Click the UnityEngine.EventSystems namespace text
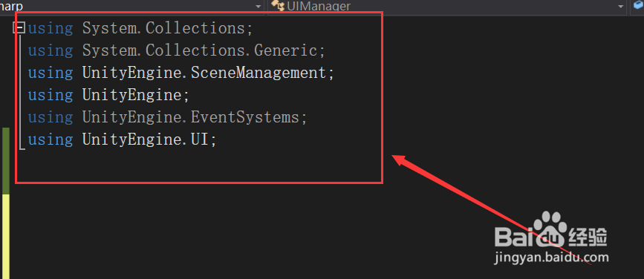This screenshot has height=279, width=644. coord(191,117)
